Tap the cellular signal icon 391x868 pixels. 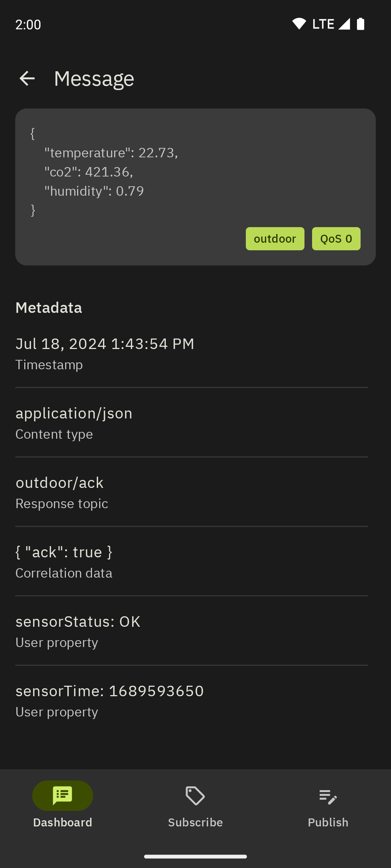344,24
